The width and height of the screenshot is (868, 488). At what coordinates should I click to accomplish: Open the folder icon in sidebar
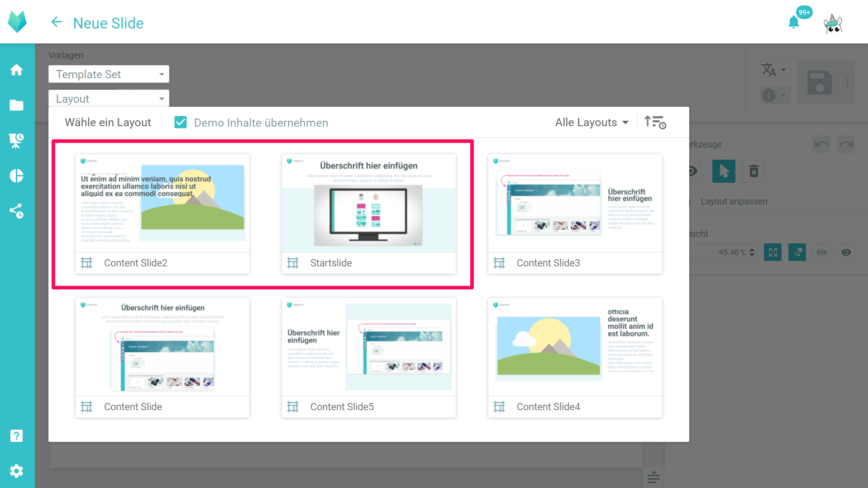[x=17, y=105]
